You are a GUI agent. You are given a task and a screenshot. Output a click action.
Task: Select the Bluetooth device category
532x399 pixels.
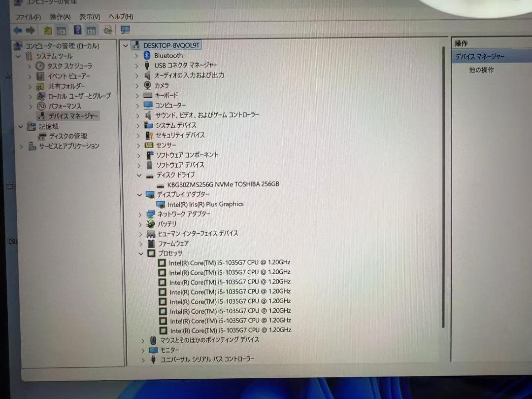click(168, 56)
